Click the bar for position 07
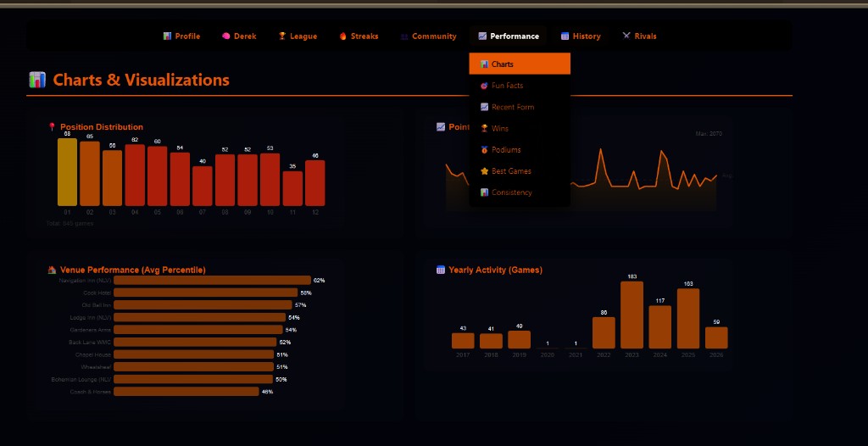Screen dimensions: 868x446 203,187
